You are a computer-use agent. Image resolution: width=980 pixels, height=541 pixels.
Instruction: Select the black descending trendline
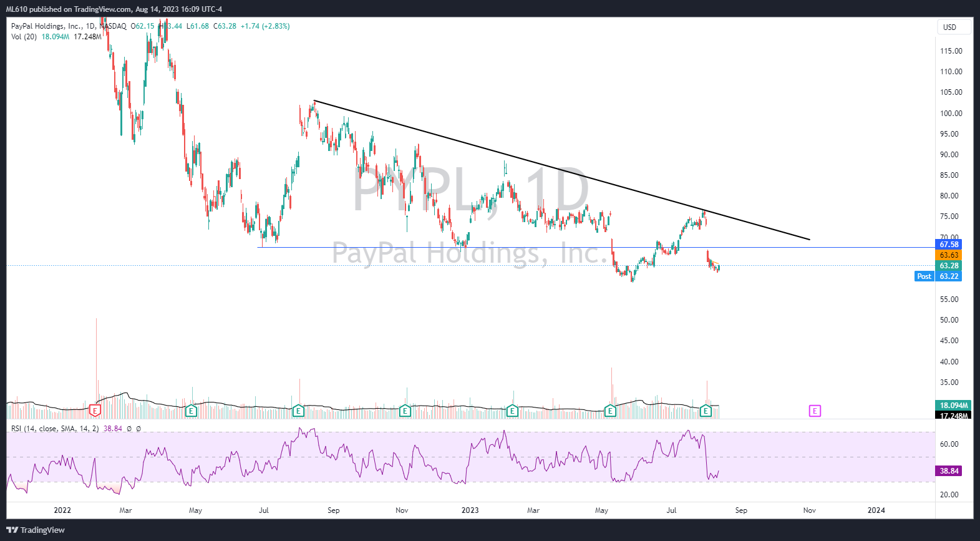click(561, 170)
